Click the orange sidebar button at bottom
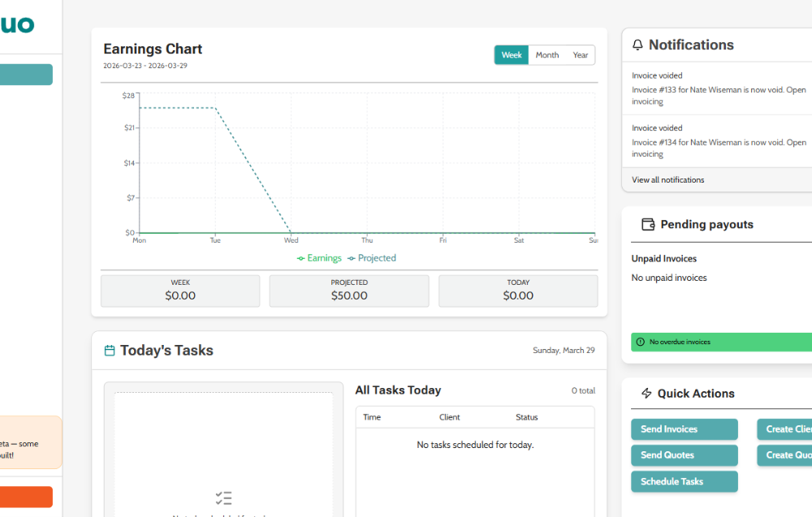 coord(26,497)
